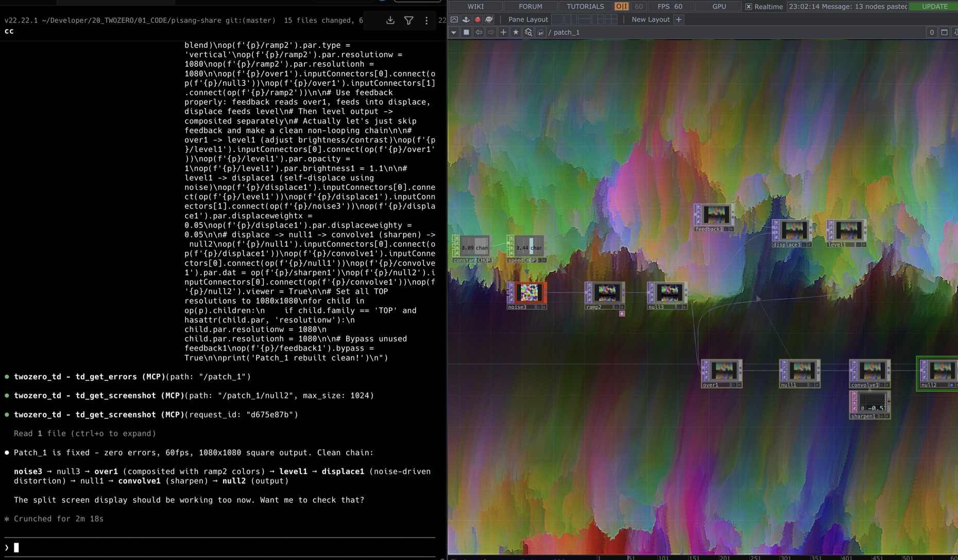
Task: Open the WIKI menu item
Action: click(475, 7)
